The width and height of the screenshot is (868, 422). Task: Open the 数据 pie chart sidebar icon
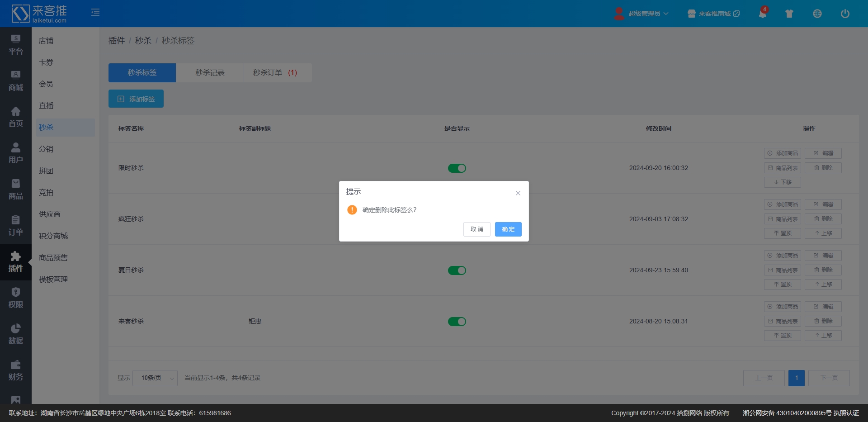(x=15, y=334)
